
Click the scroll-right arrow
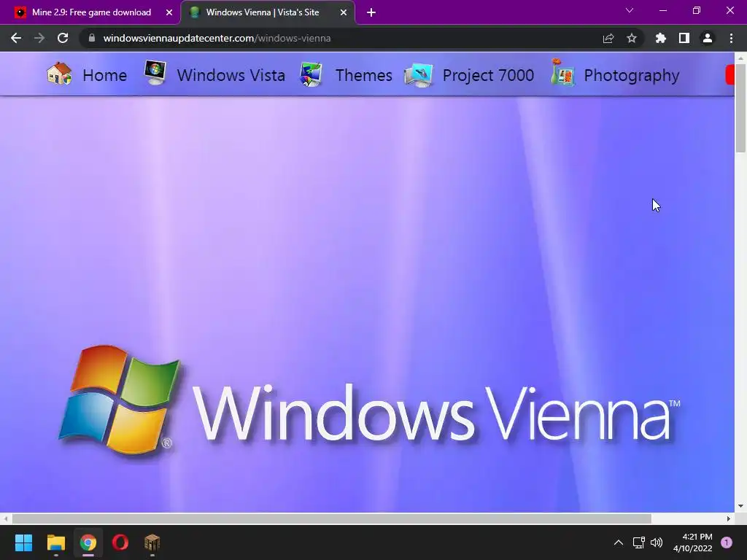[729, 518]
